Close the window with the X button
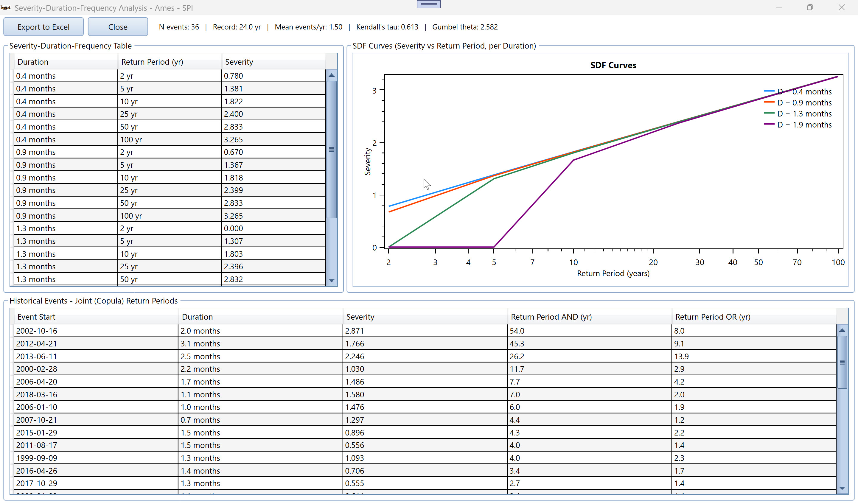 841,7
